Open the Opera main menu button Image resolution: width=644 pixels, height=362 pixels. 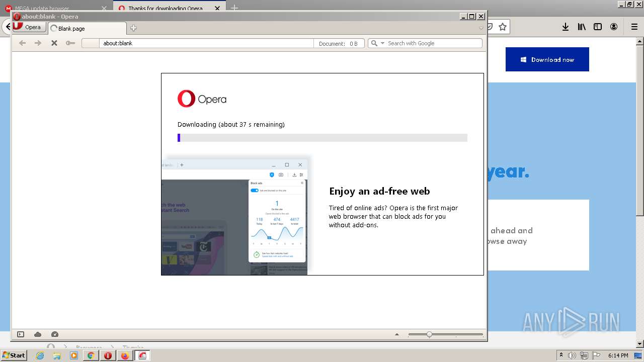click(29, 27)
